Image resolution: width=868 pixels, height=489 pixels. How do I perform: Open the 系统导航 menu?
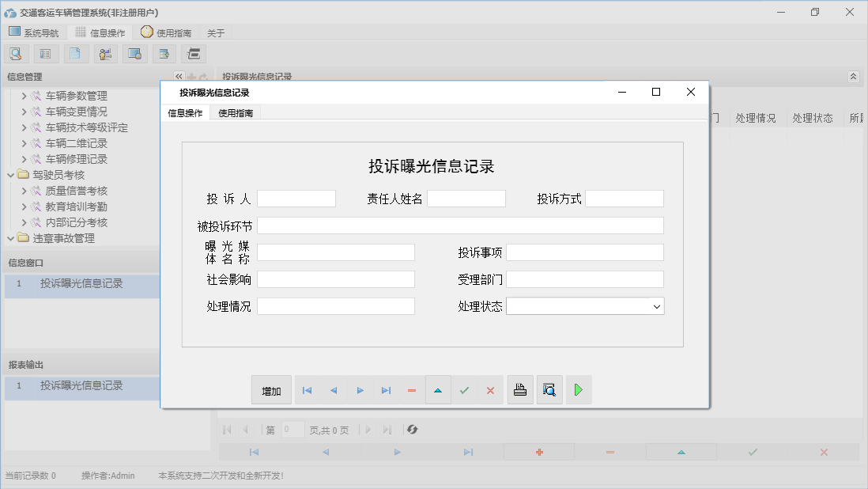click(34, 32)
